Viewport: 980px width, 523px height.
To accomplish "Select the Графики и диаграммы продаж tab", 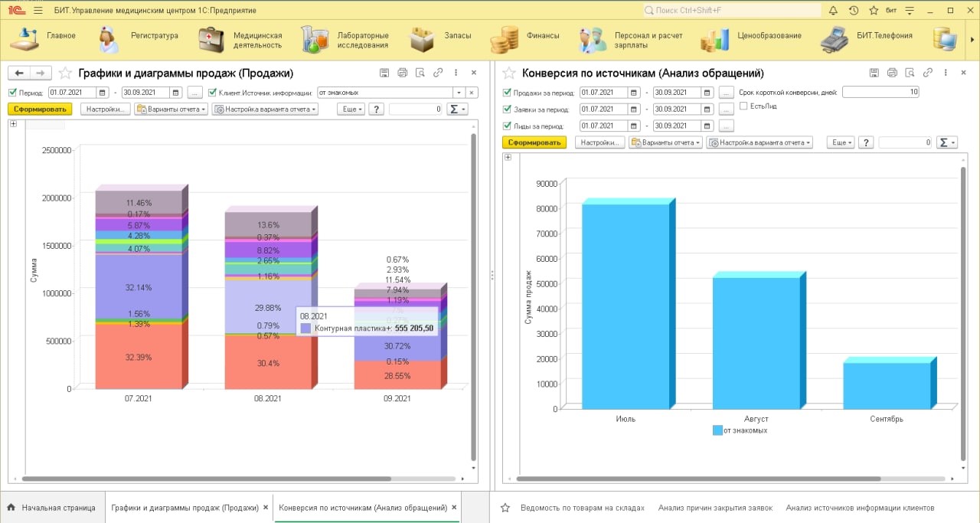I will (x=185, y=508).
